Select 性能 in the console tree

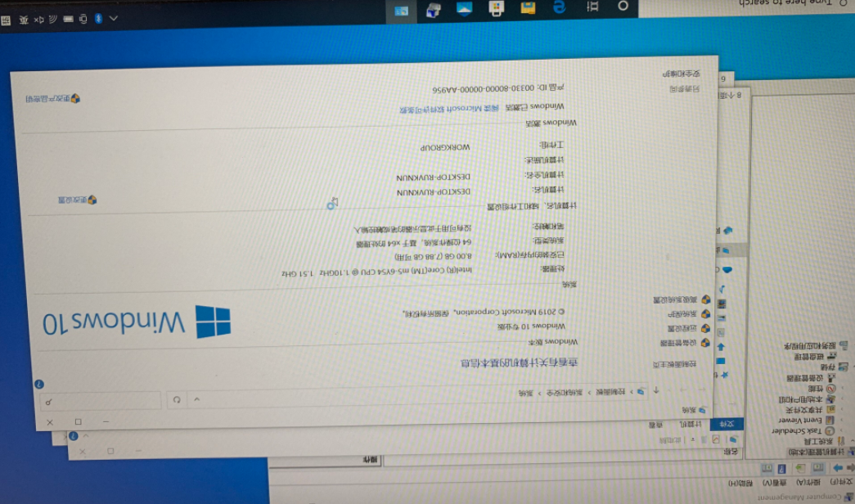(x=815, y=389)
